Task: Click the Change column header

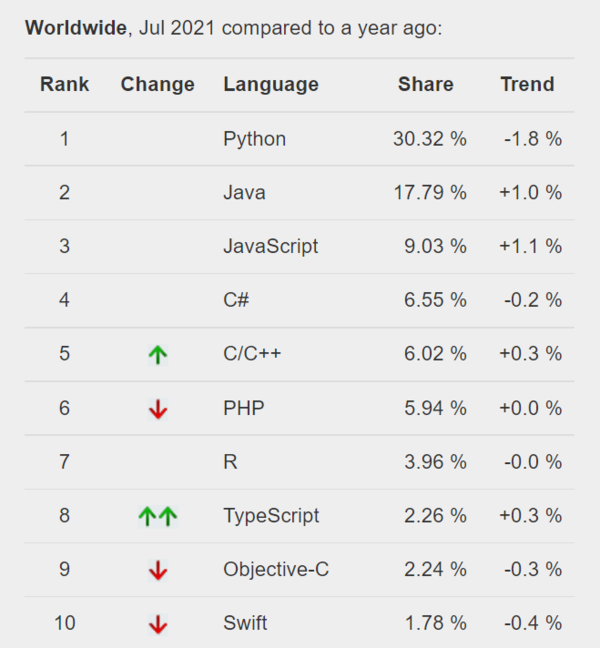Action: [x=157, y=84]
